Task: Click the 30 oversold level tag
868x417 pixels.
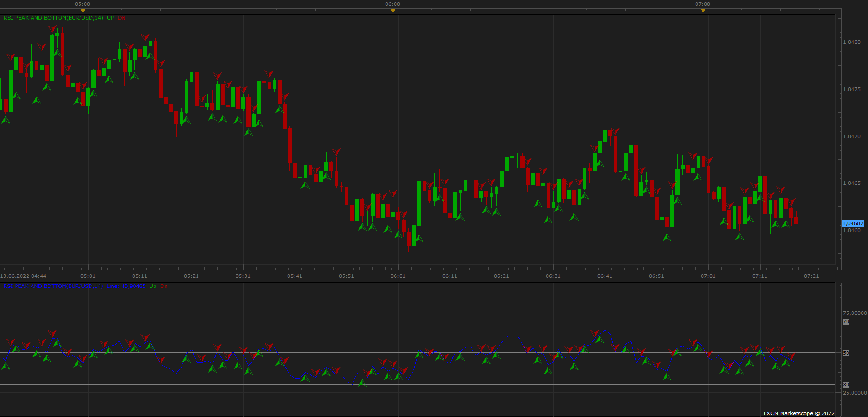Action: pos(846,385)
